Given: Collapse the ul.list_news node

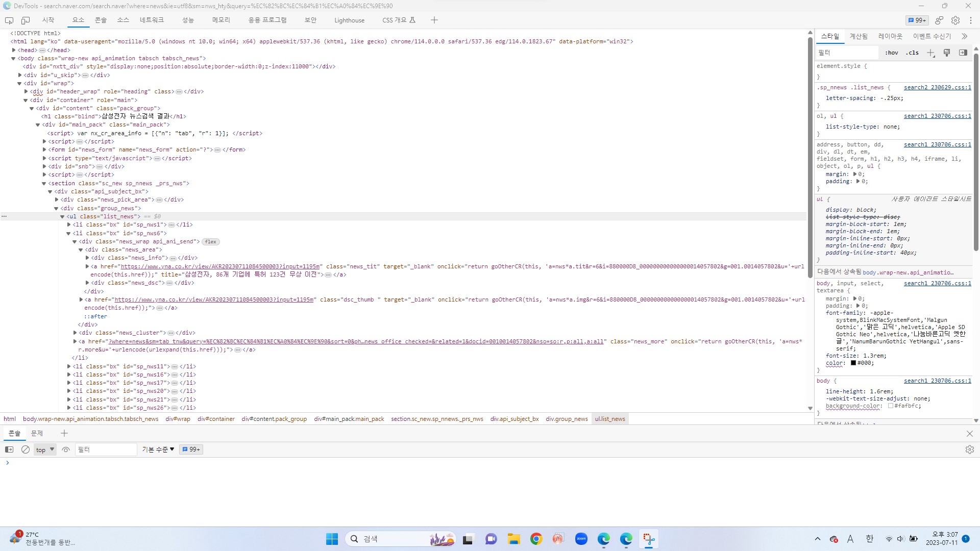Looking at the screenshot, I should (63, 217).
